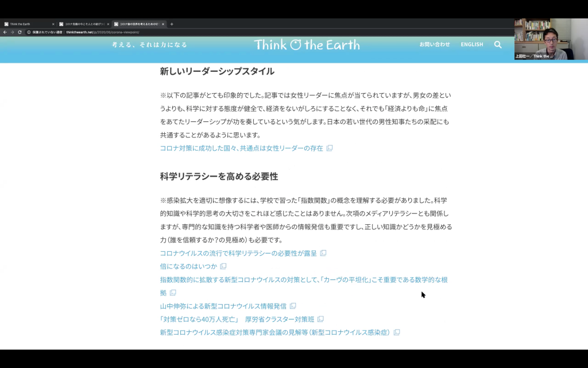Click the browser forward arrow

point(13,32)
